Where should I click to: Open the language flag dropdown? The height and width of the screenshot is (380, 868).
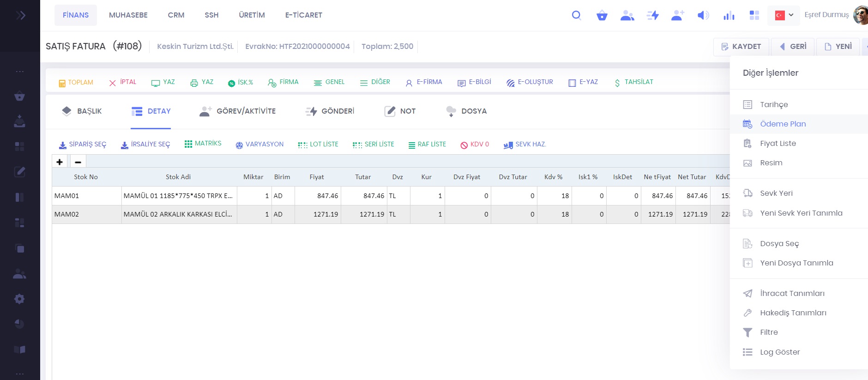[784, 15]
